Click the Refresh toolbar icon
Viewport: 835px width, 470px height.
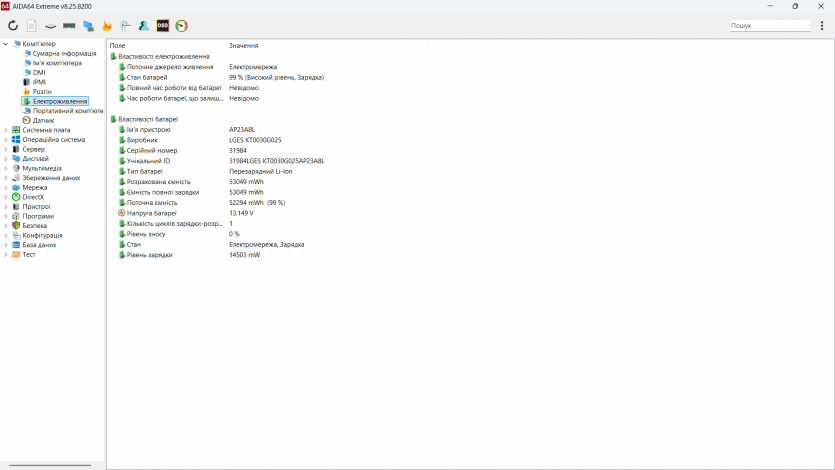pyautogui.click(x=13, y=26)
